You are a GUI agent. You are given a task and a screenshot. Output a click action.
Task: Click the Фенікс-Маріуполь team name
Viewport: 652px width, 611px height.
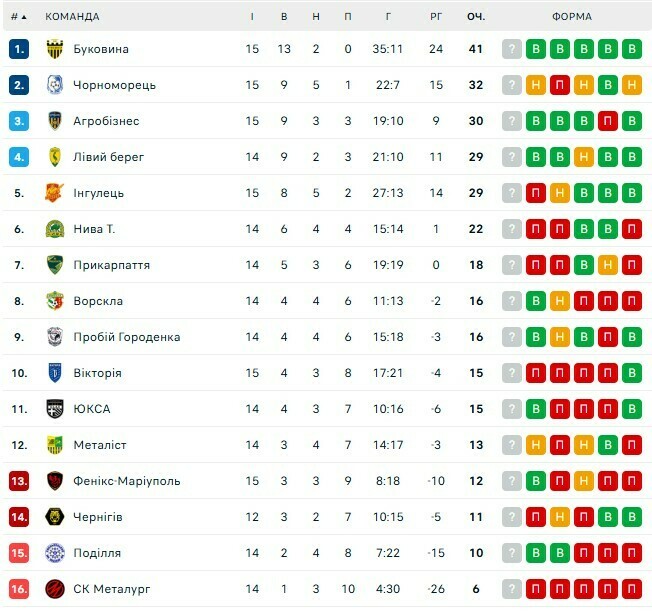(x=126, y=481)
